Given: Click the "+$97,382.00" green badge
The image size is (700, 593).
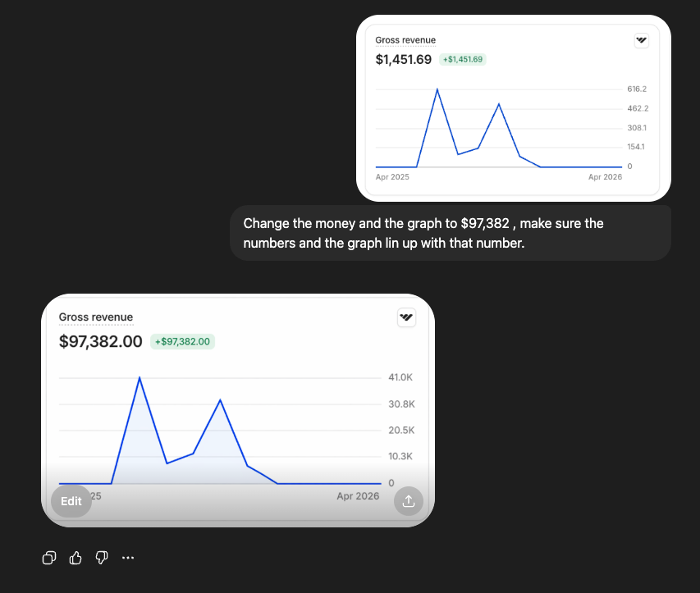Looking at the screenshot, I should pyautogui.click(x=182, y=342).
